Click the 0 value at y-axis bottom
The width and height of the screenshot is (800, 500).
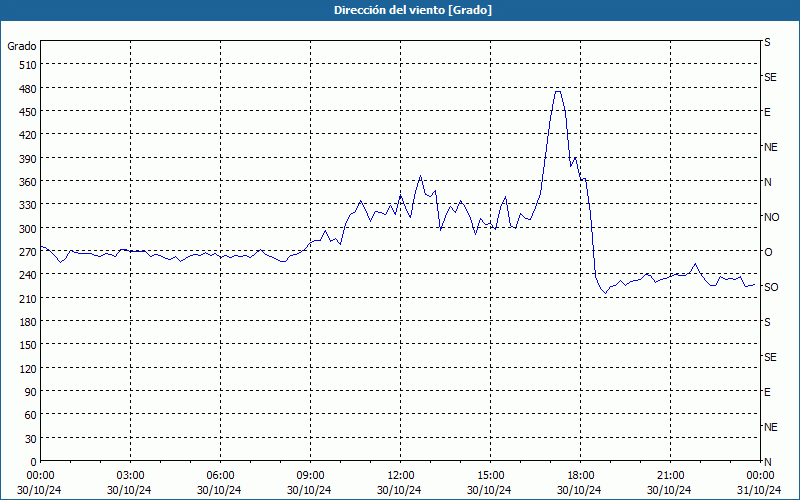(x=34, y=462)
